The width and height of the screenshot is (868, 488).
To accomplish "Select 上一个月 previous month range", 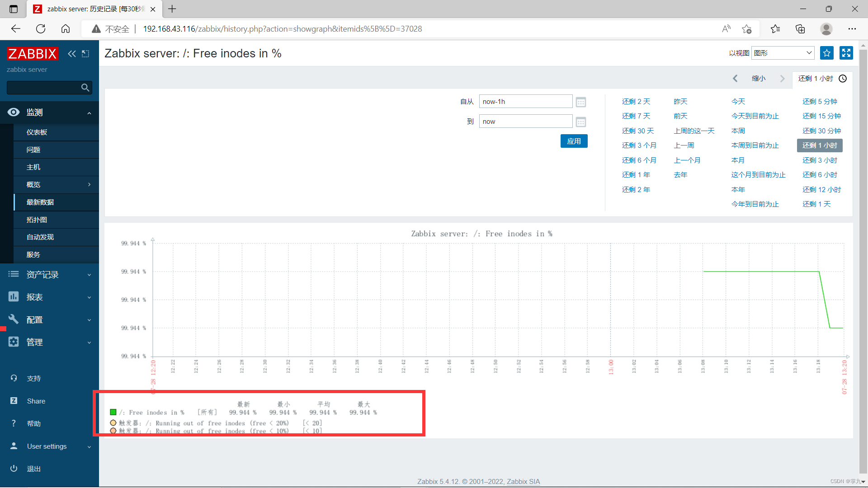I will 687,160.
